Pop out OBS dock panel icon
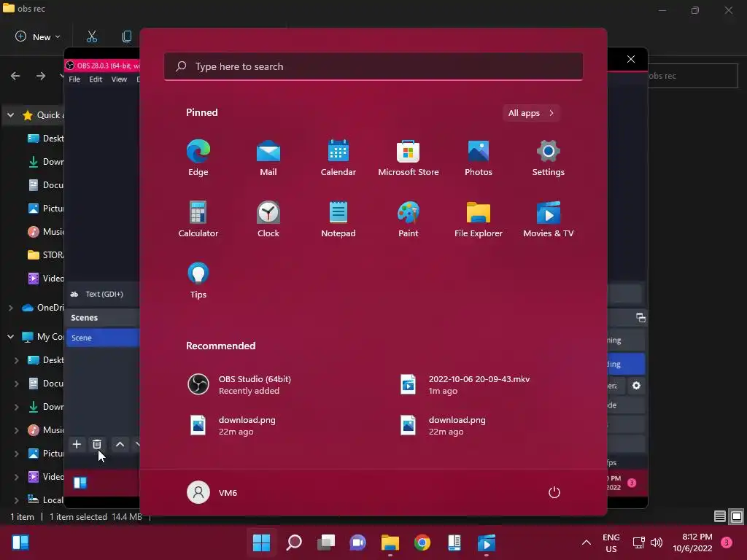 tap(640, 318)
